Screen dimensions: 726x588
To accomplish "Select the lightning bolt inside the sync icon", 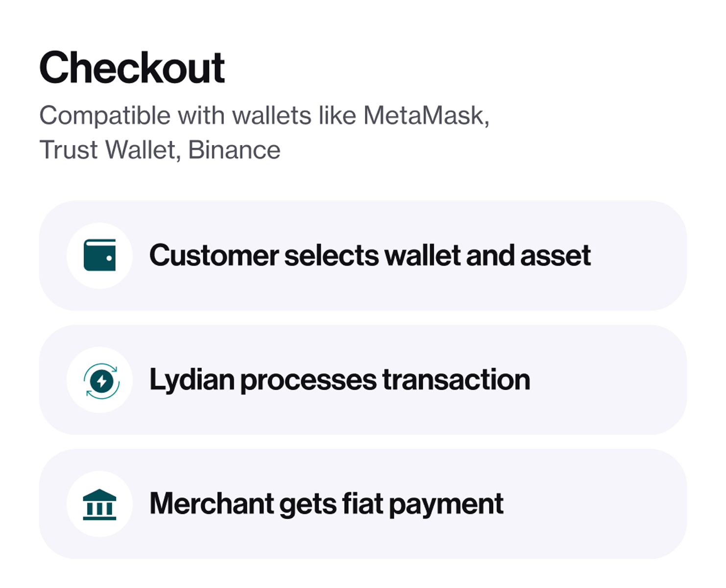I will click(102, 381).
